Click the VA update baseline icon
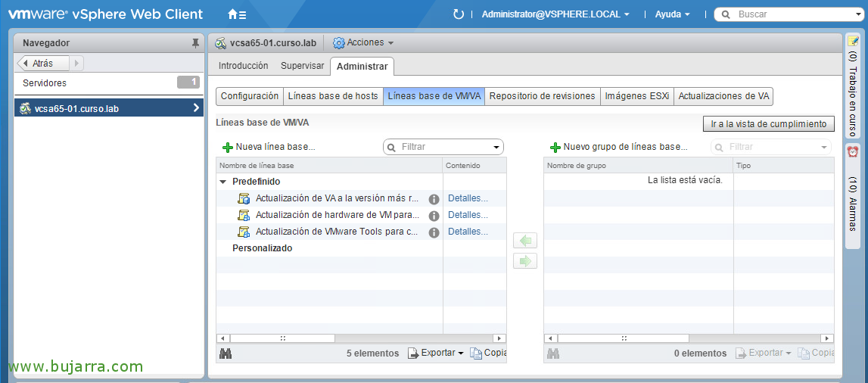 pos(244,199)
